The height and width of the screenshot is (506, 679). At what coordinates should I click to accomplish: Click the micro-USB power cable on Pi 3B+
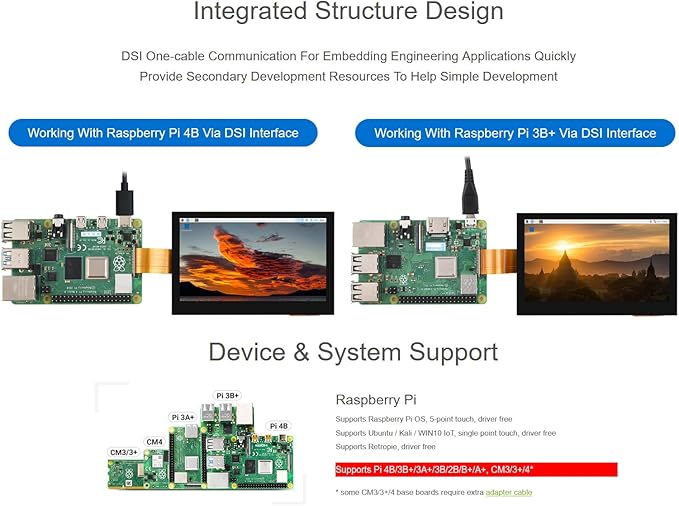(x=470, y=186)
